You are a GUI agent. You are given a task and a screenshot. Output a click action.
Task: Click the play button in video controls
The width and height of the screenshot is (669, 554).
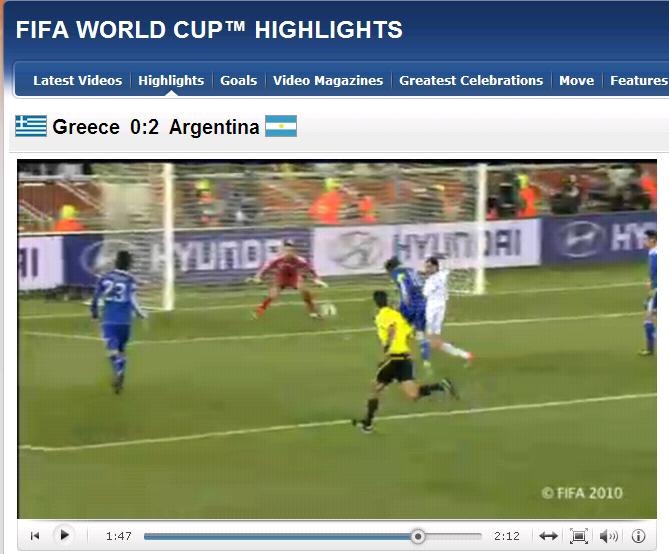pos(64,535)
